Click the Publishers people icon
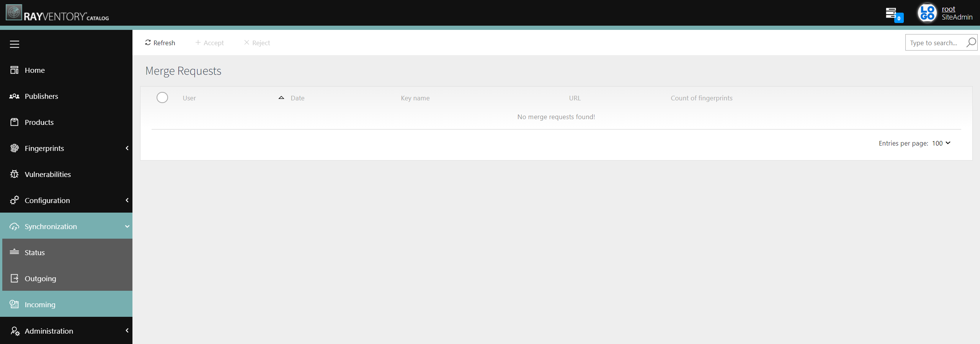 [x=15, y=96]
